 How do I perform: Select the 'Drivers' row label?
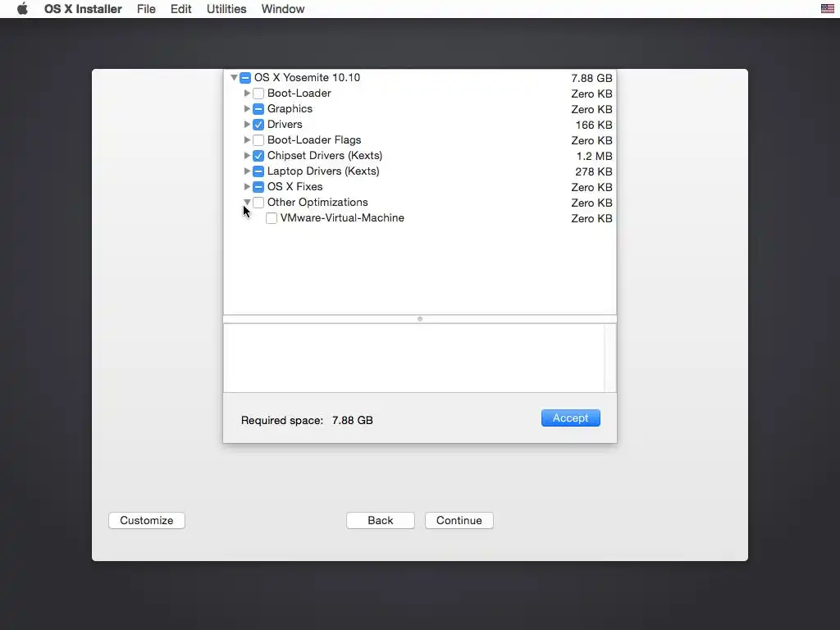click(285, 125)
